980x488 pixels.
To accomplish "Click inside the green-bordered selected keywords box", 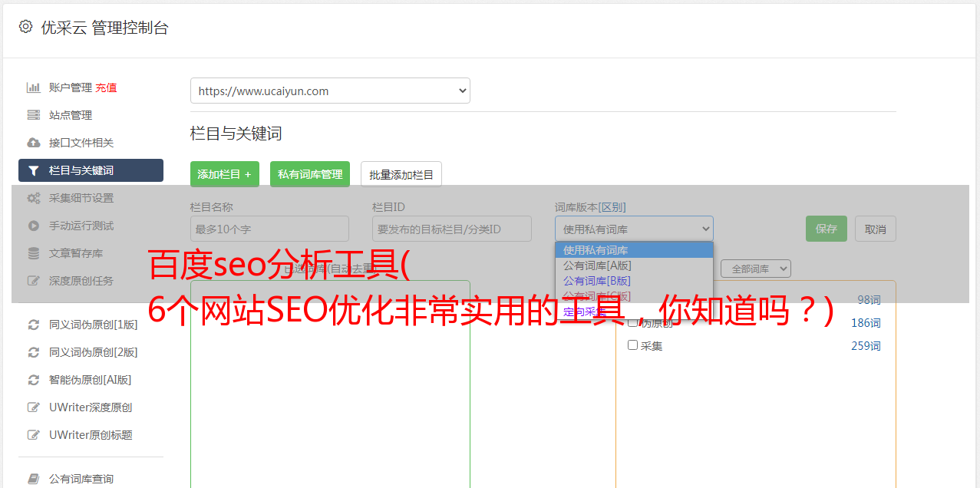I will click(330, 384).
